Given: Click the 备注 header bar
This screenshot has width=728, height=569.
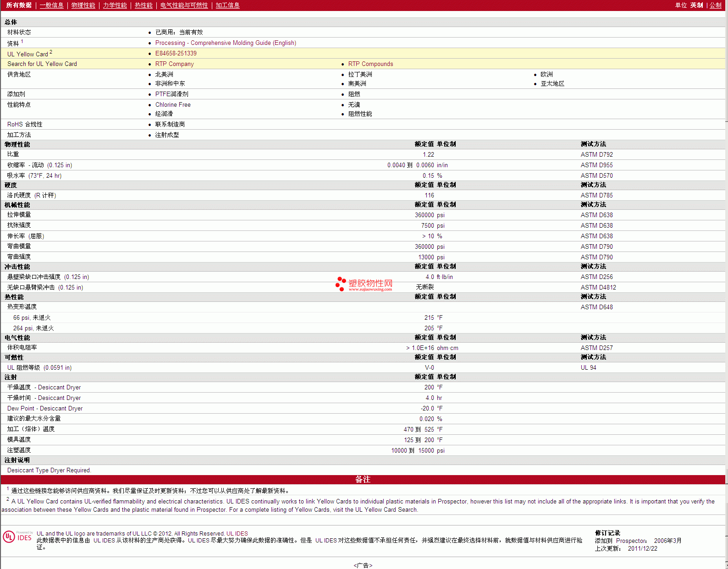Looking at the screenshot, I should point(363,479).
